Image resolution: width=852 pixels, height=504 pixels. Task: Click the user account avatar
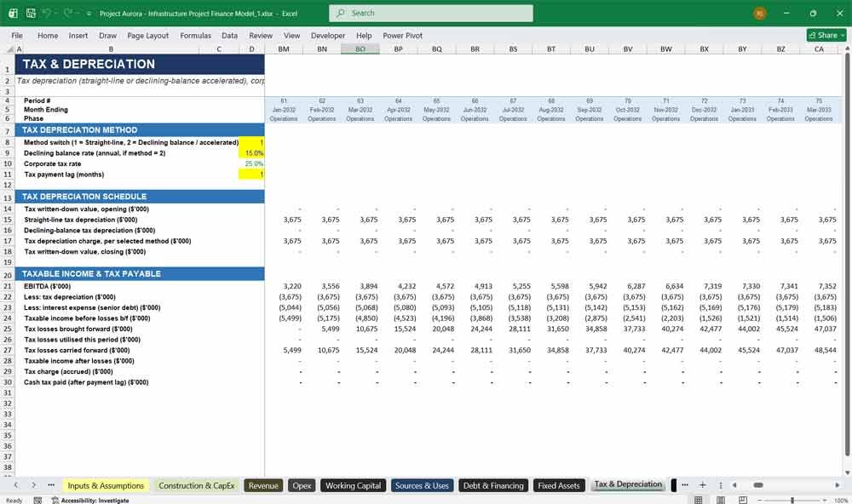(760, 13)
